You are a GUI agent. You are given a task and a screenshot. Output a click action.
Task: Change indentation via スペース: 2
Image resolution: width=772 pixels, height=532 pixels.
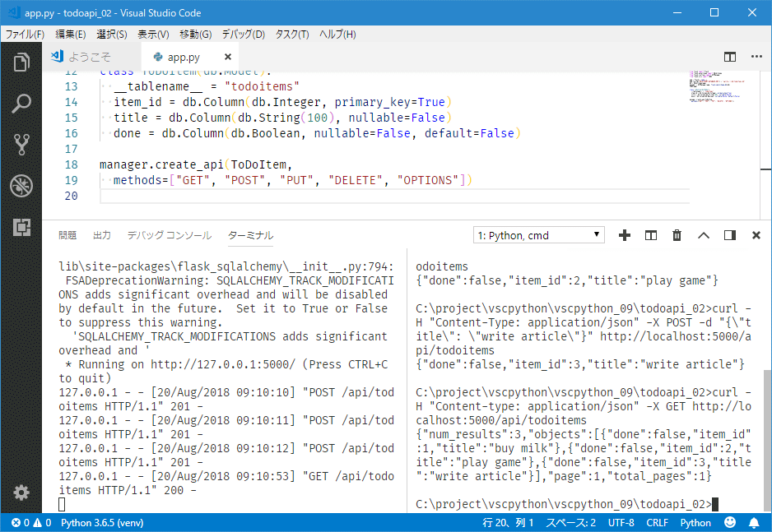[x=570, y=523]
